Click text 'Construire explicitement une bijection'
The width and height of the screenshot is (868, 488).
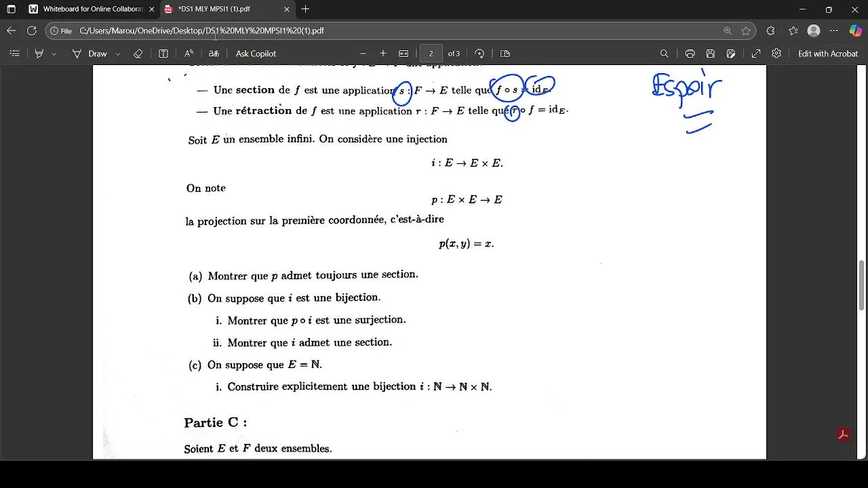(321, 387)
